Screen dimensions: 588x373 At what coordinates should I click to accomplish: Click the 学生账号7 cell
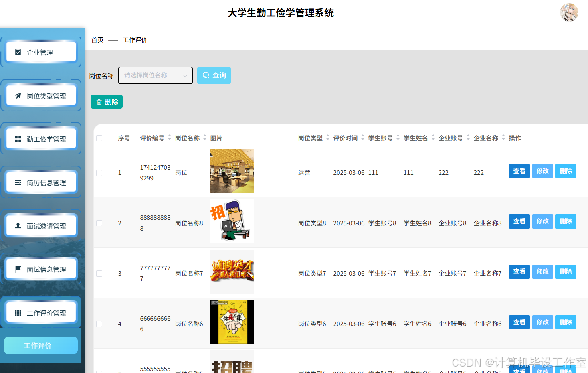click(x=382, y=273)
